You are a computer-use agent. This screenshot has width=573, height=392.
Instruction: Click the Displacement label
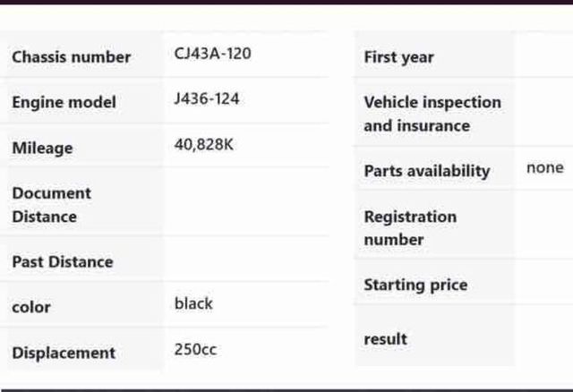point(63,353)
